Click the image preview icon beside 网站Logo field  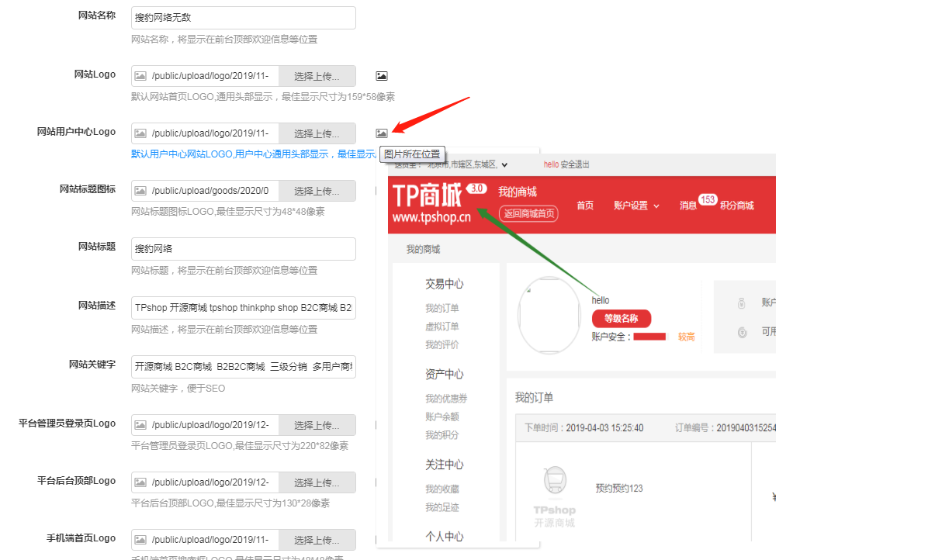(x=381, y=75)
